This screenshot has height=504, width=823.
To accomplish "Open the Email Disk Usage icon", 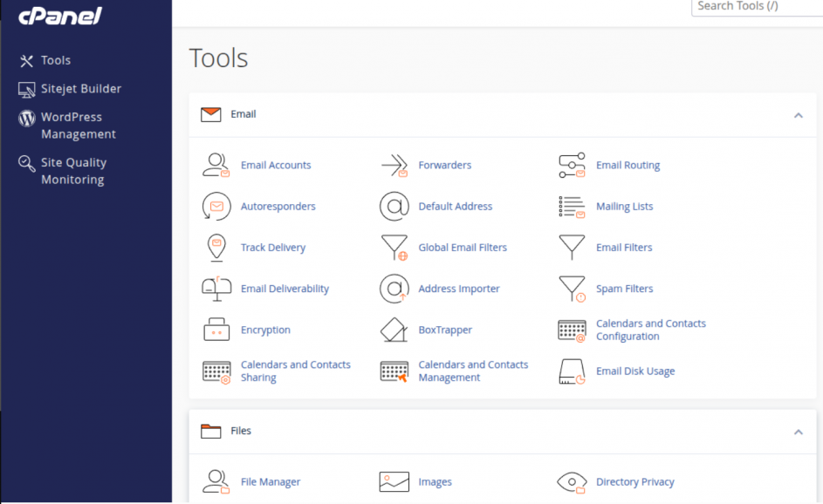I will [572, 371].
